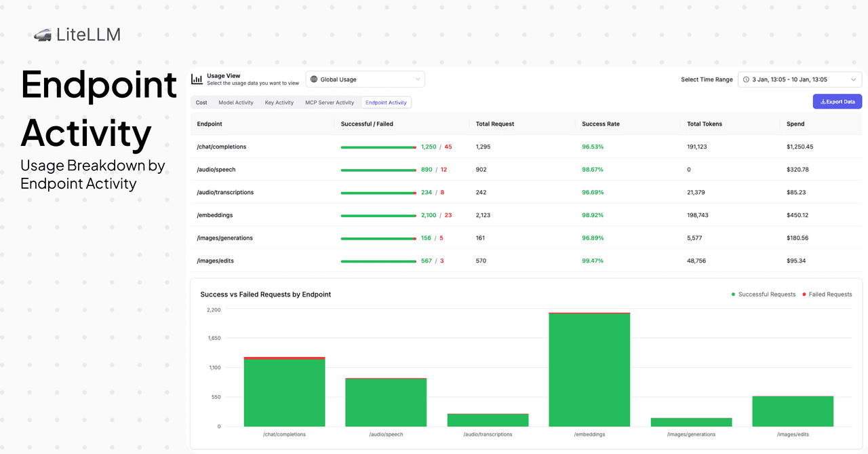Click the /audio/speech success progress bar

[x=378, y=170]
